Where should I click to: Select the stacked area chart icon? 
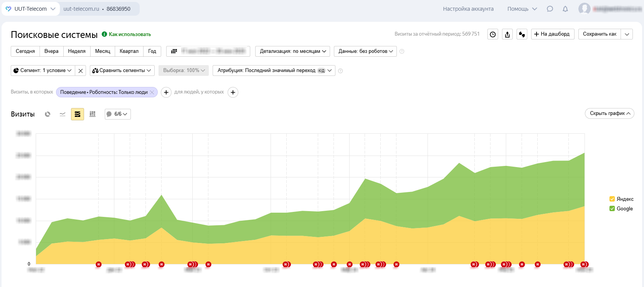(x=78, y=114)
